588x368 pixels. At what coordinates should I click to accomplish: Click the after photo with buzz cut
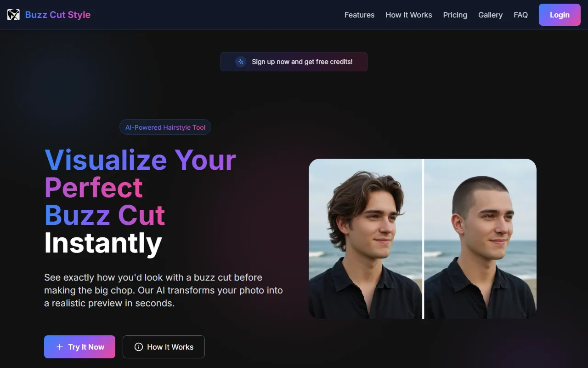(480, 239)
